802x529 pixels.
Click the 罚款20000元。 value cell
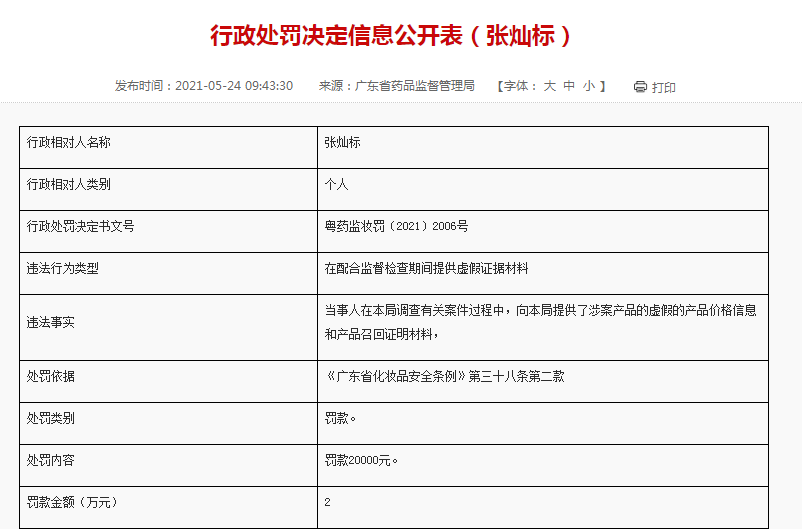coord(543,466)
